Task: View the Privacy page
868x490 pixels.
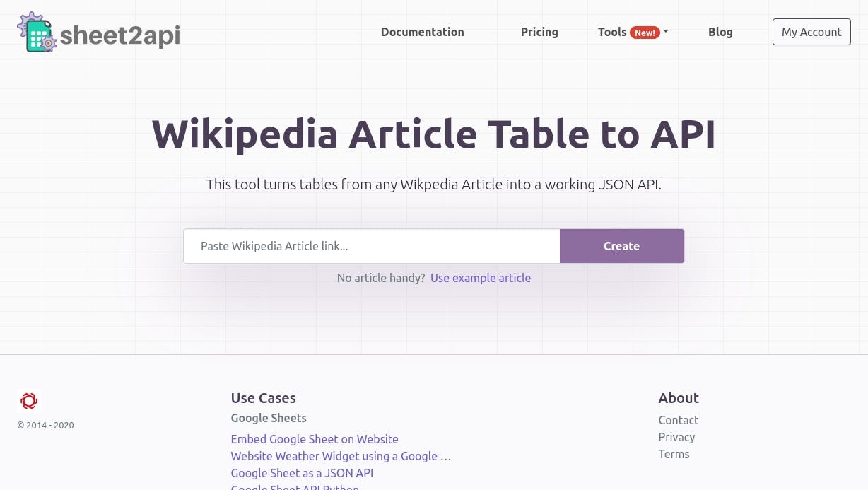Action: click(x=677, y=437)
